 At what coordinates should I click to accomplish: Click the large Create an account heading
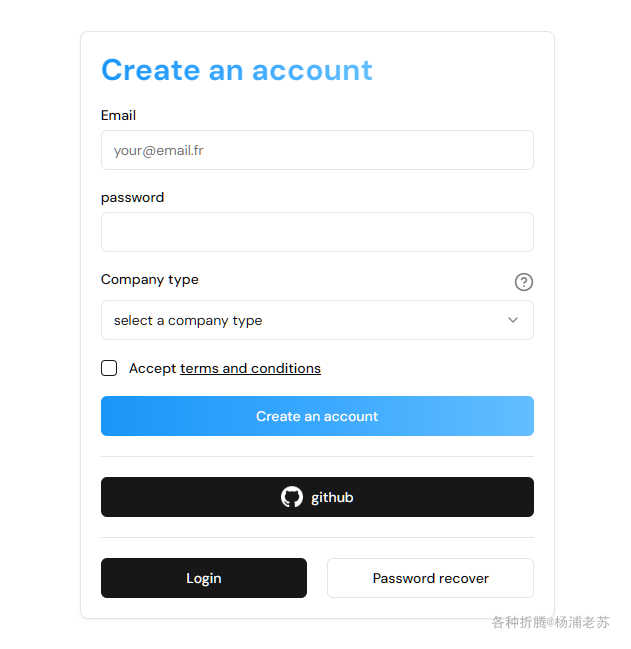coord(237,70)
